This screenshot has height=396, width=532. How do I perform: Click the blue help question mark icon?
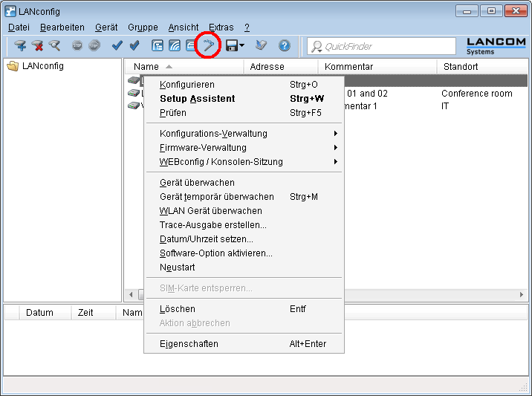tap(284, 46)
